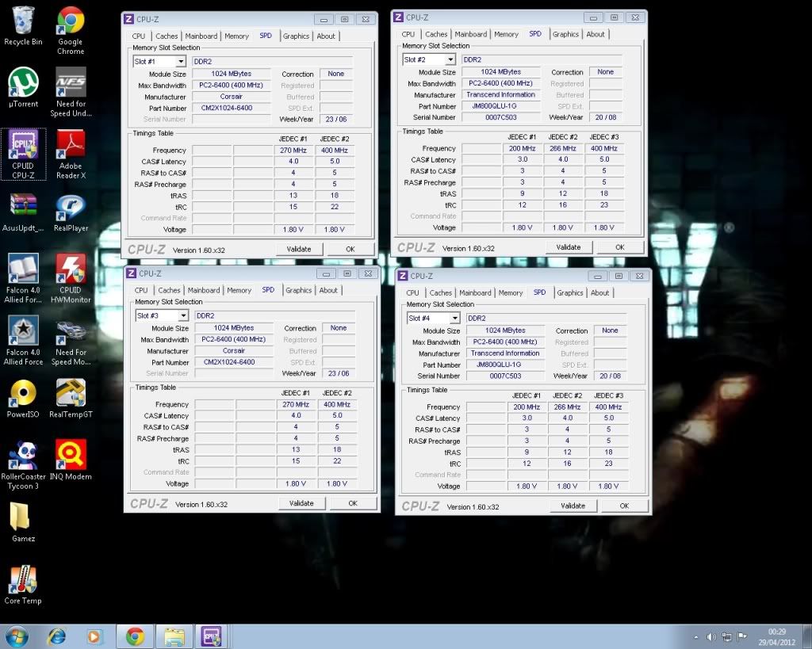Viewport: 812px width, 649px height.
Task: Click the Transcend Information field in Slot #2 window
Action: 500,95
